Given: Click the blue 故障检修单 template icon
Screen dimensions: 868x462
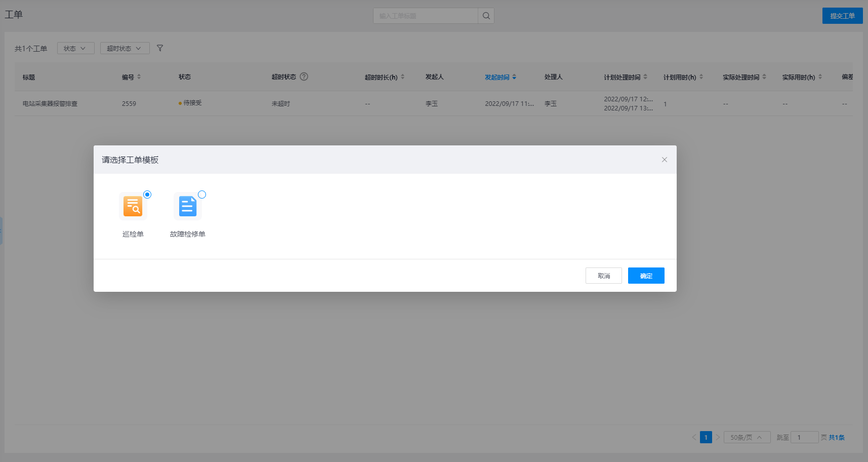Looking at the screenshot, I should (187, 206).
